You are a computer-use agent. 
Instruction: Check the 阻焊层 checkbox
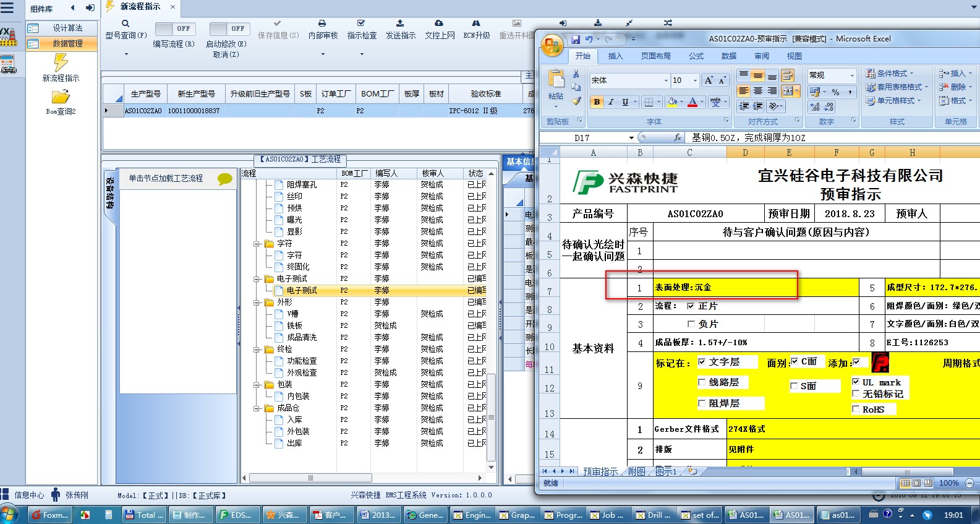pos(702,403)
